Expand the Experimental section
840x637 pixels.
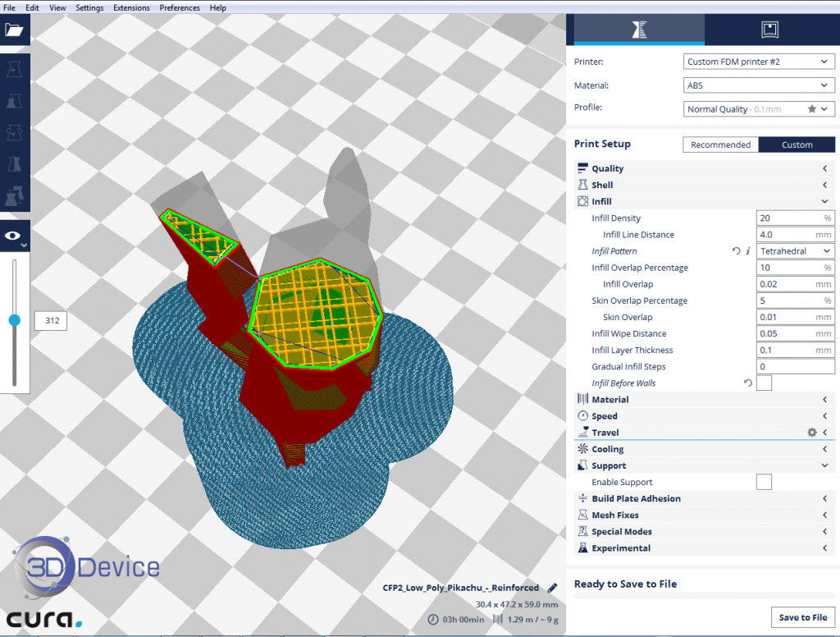pyautogui.click(x=705, y=548)
